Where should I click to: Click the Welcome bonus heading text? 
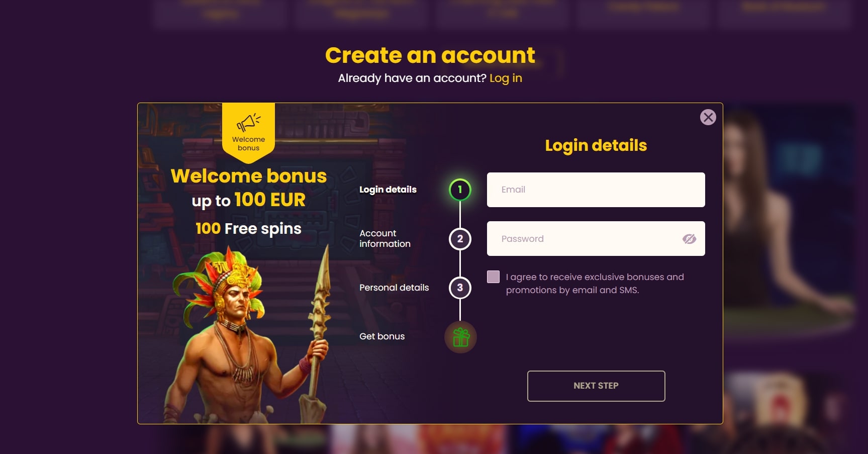[249, 176]
